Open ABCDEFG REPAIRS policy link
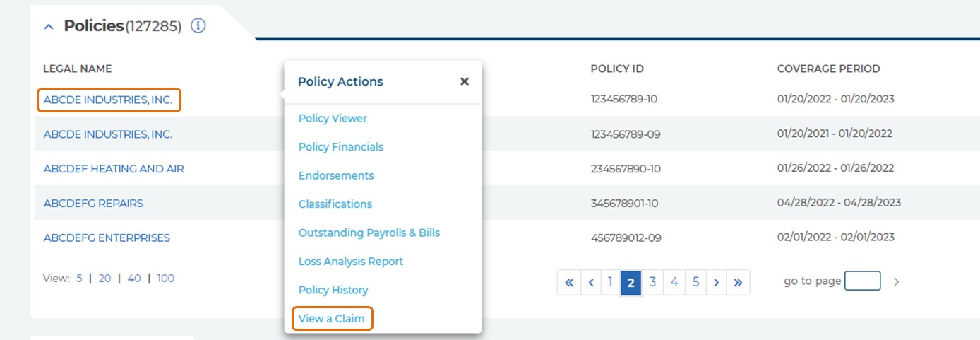980x340 pixels. [93, 204]
